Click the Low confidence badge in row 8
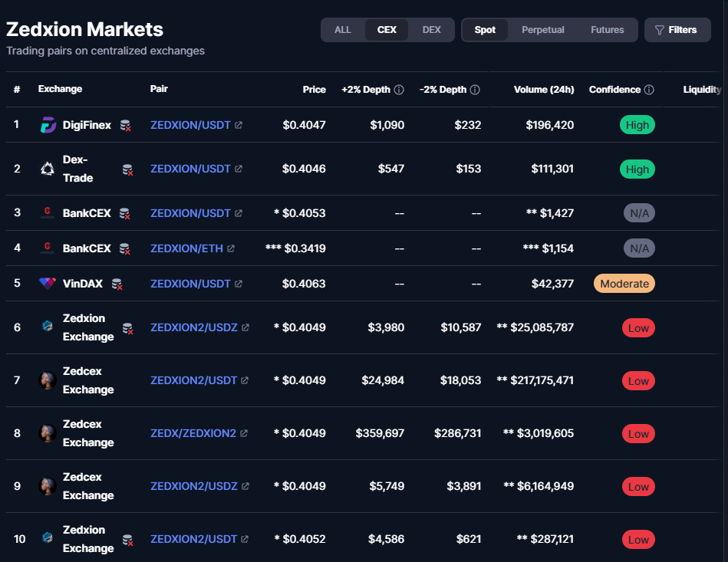 (x=638, y=434)
